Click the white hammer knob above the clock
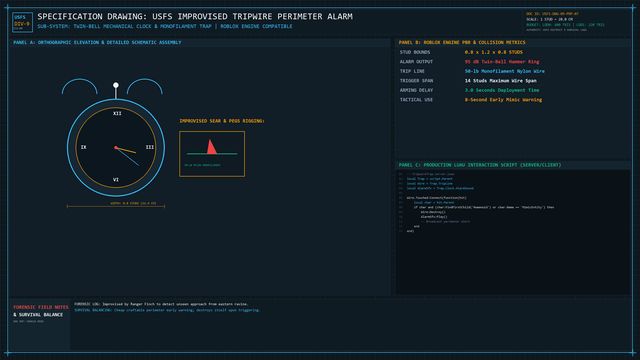 point(116,85)
